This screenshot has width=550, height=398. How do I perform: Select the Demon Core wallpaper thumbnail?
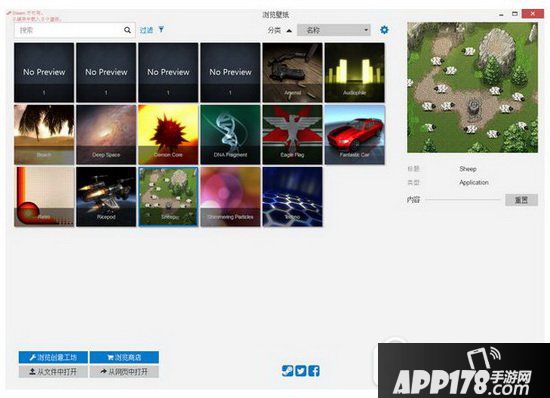168,135
